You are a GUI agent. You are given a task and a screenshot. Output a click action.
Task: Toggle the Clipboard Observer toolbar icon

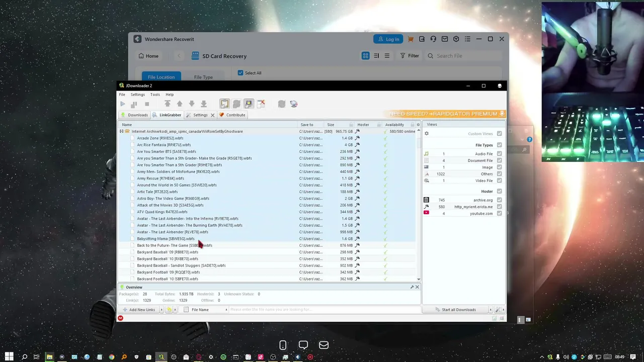point(224,104)
